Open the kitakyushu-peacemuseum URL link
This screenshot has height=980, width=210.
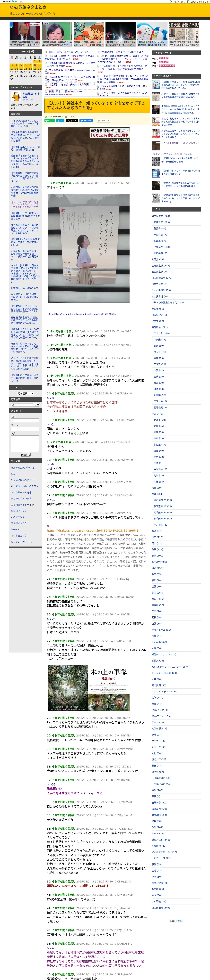[93, 531]
